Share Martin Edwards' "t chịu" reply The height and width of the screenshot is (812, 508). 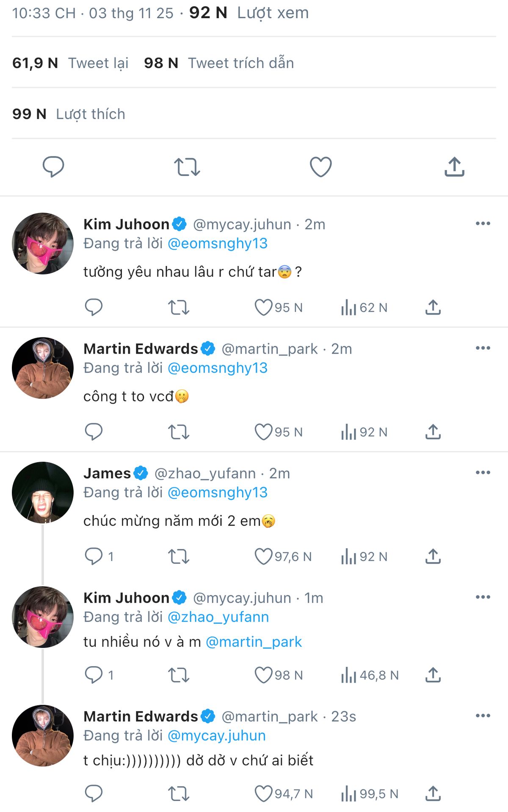point(433,794)
